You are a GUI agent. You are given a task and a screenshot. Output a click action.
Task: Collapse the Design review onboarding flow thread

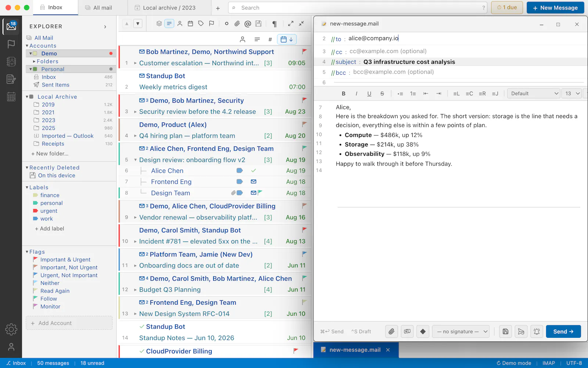coord(135,160)
